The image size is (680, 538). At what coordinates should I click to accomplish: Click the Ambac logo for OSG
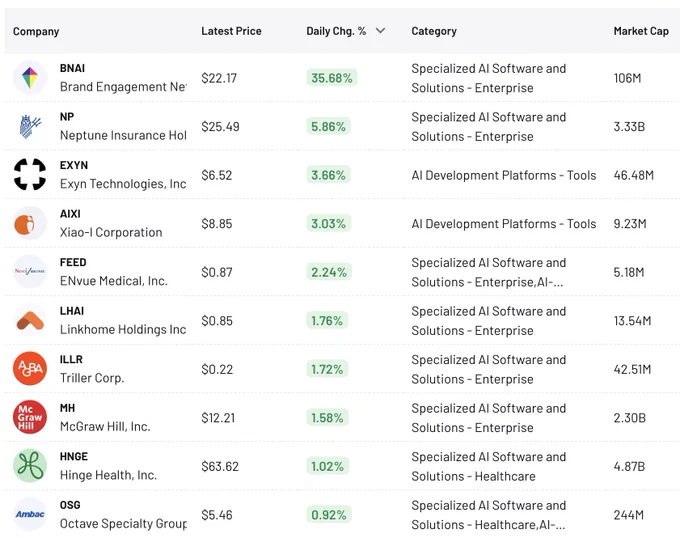pyautogui.click(x=29, y=515)
